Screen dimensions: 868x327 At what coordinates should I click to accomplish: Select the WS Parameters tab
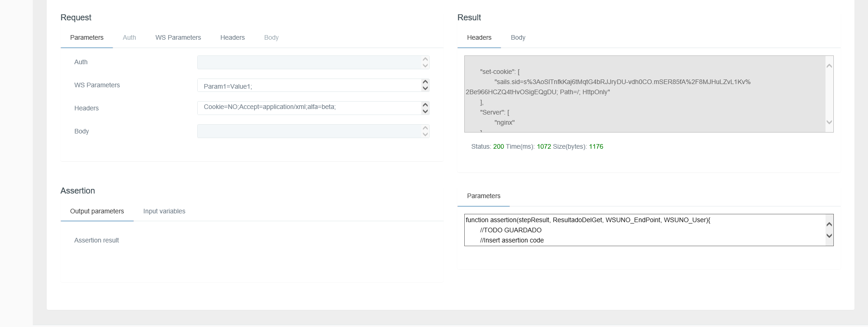coord(178,37)
